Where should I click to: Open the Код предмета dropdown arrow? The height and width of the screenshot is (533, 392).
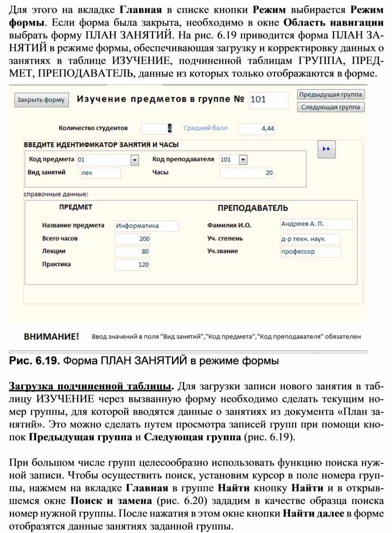[135, 160]
